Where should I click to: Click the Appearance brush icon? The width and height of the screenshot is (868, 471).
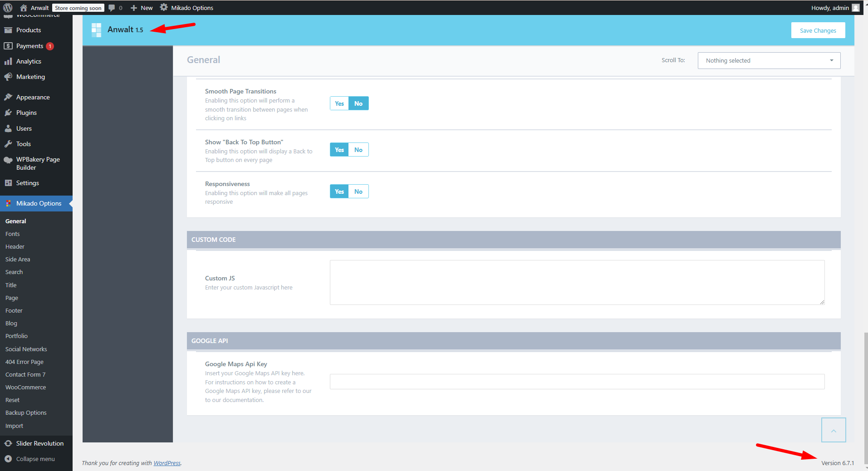click(x=8, y=97)
